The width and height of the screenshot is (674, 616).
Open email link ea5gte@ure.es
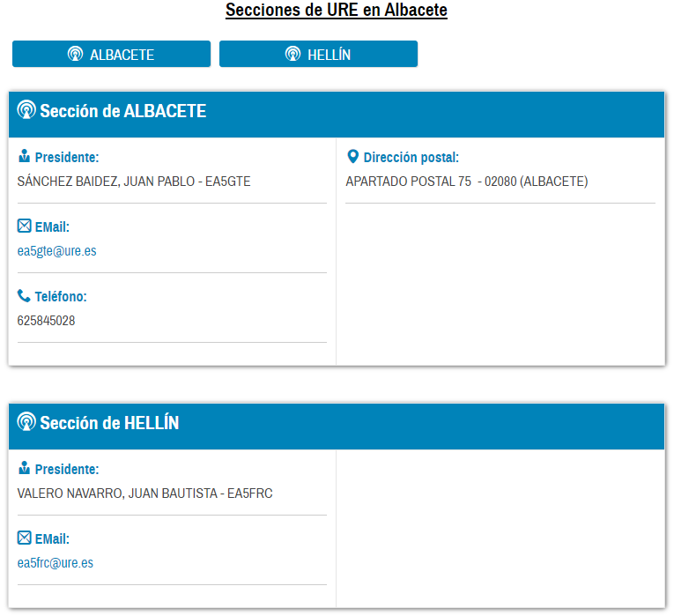point(56,251)
